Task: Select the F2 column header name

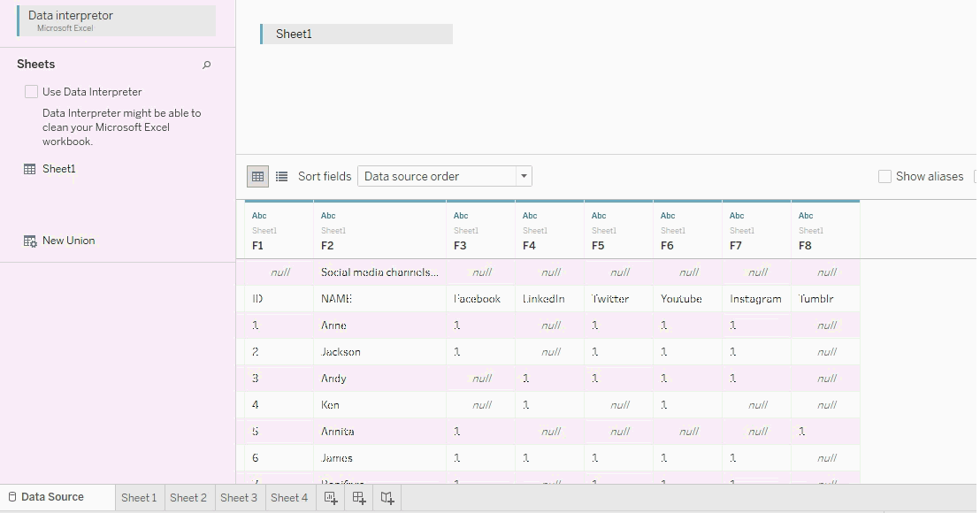Action: (327, 246)
